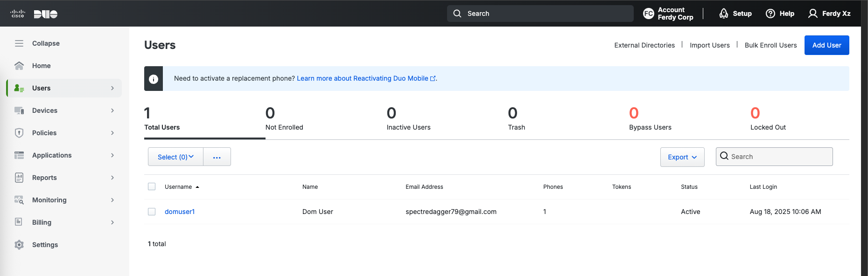Click the Devices icon in sidebar

coord(19,110)
